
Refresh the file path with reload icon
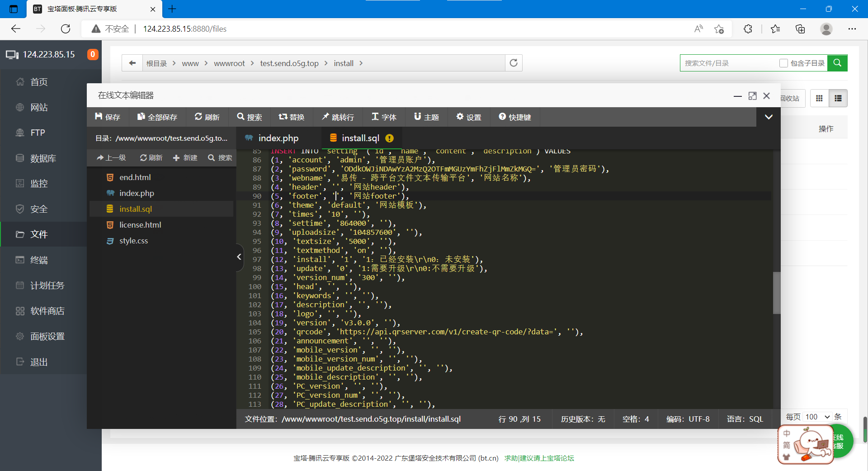click(x=514, y=63)
